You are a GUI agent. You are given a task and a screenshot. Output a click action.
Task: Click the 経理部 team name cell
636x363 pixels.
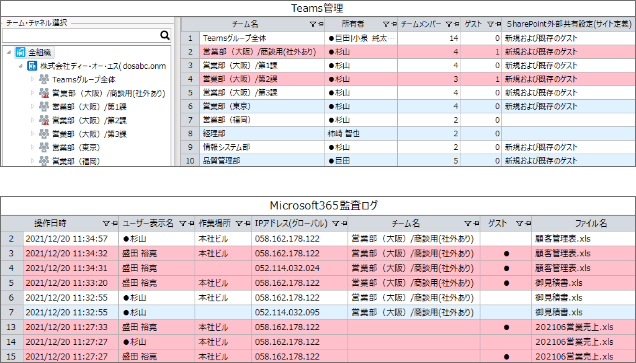262,133
